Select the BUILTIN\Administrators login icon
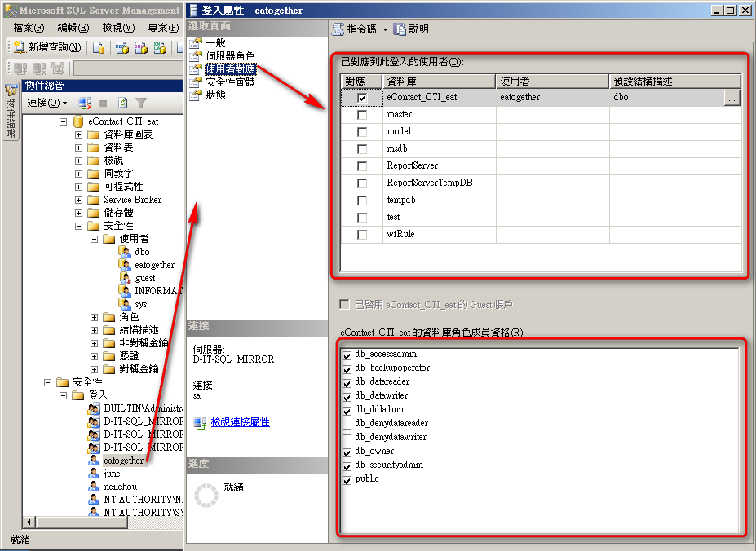 tap(94, 408)
